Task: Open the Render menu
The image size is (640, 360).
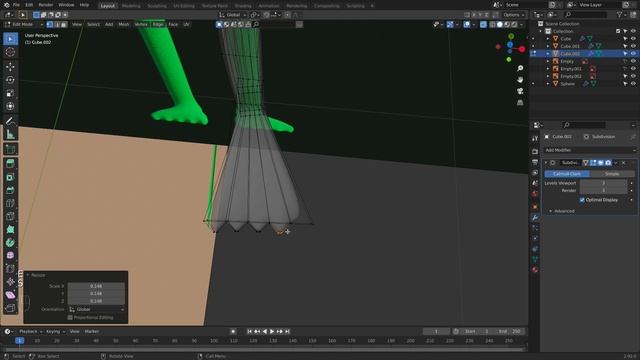Action: point(46,5)
